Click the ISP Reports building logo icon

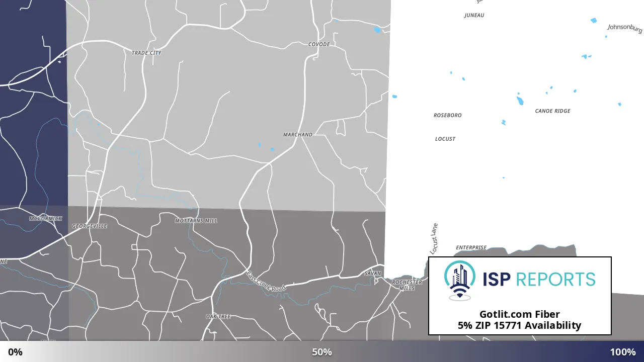(x=459, y=281)
